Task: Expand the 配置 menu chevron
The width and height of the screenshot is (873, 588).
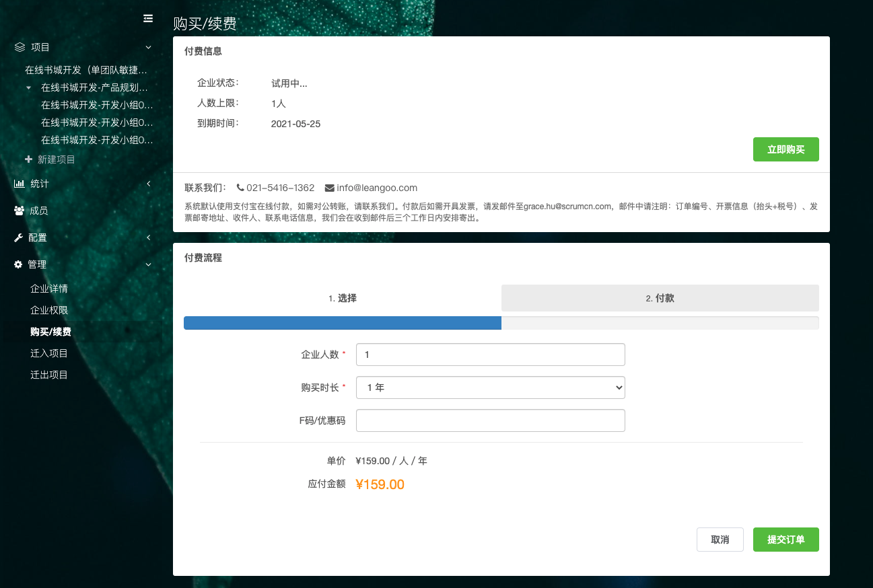Action: coord(148,237)
